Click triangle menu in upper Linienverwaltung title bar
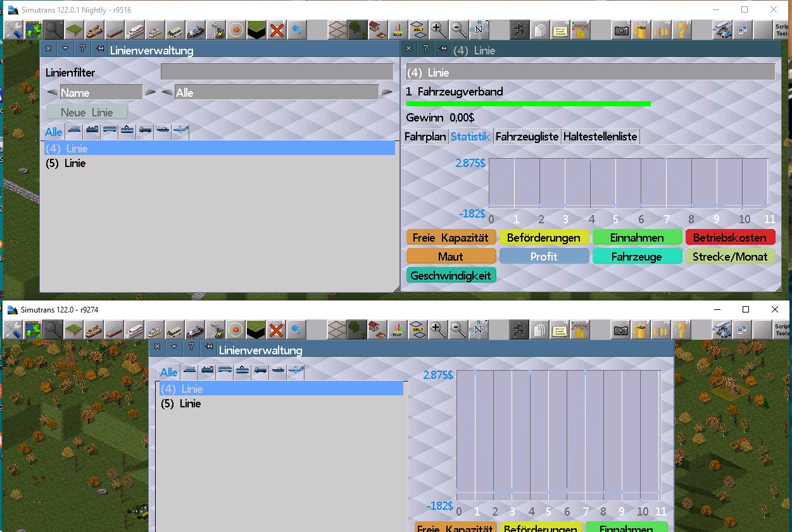Screen dimensions: 792x532 (65, 49)
